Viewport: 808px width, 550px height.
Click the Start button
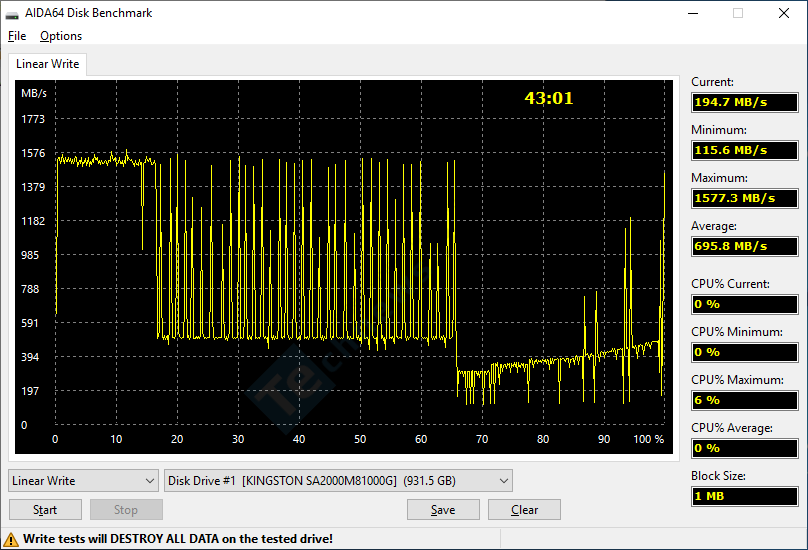coord(45,510)
